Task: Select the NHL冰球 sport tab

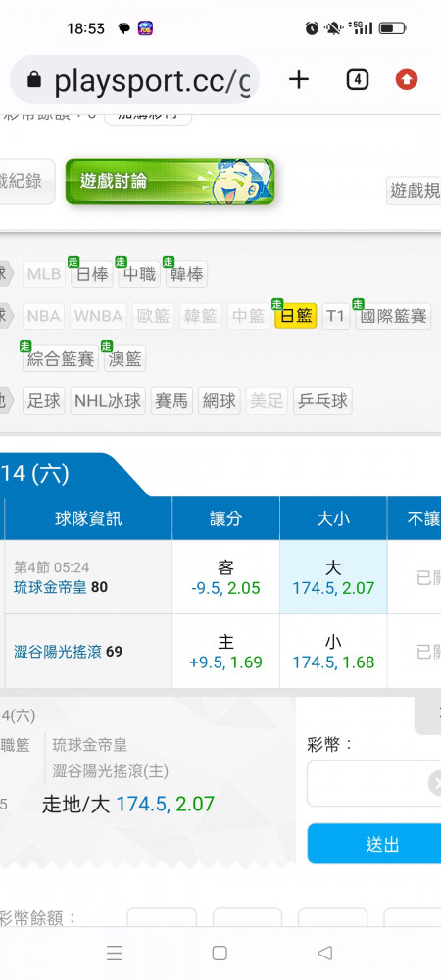Action: click(108, 401)
